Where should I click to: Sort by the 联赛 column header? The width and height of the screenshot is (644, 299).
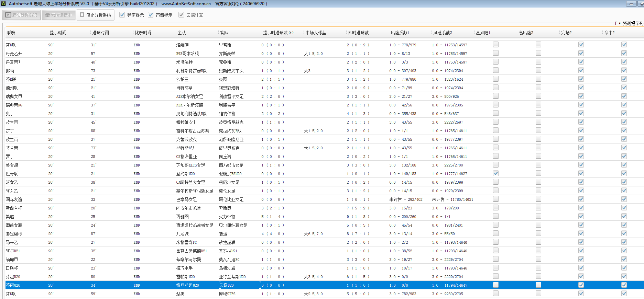[x=11, y=33]
